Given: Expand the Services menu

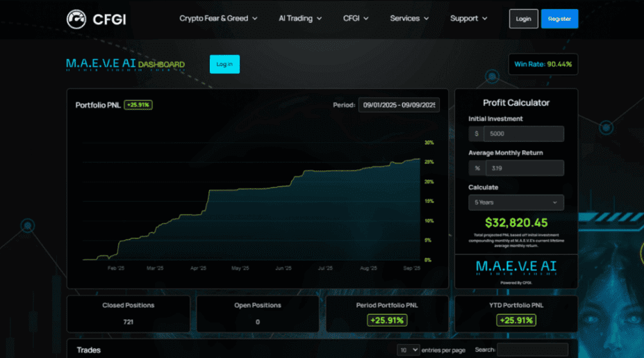Looking at the screenshot, I should [x=409, y=19].
